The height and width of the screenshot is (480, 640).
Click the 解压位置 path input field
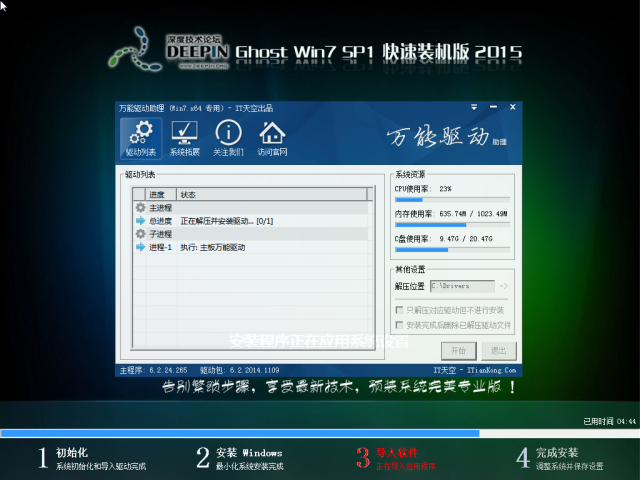pyautogui.click(x=462, y=286)
